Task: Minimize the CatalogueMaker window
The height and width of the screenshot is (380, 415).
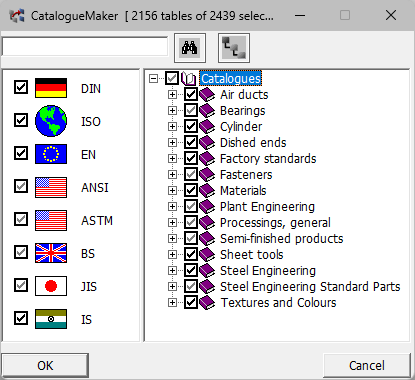Action: pos(300,15)
